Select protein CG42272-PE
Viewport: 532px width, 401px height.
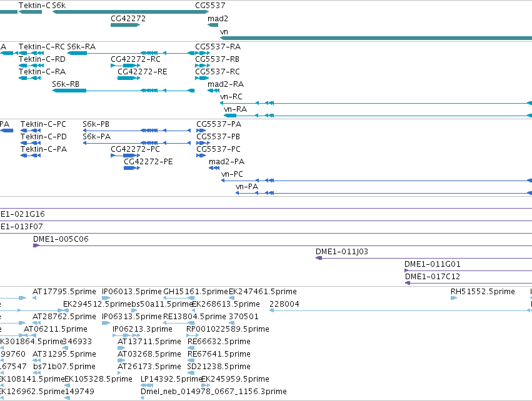tap(132, 169)
